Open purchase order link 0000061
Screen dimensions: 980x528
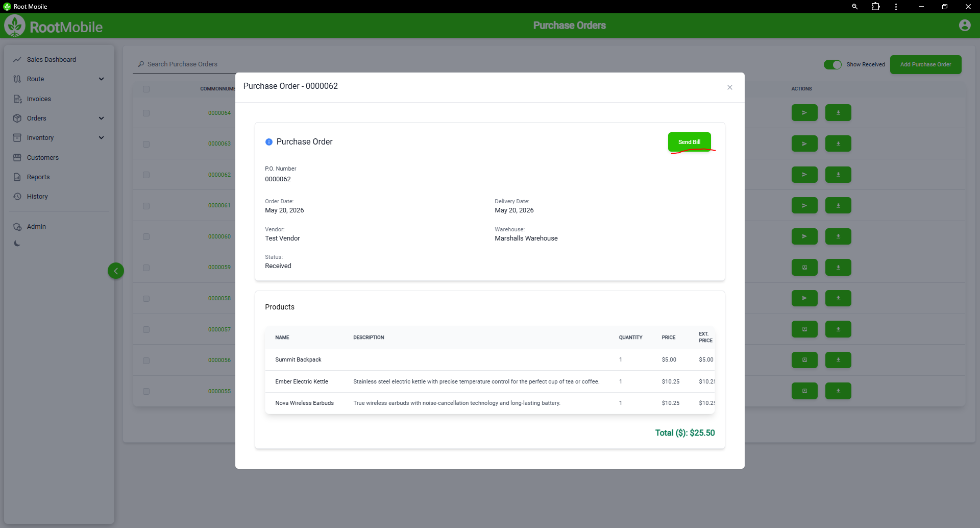click(x=219, y=205)
